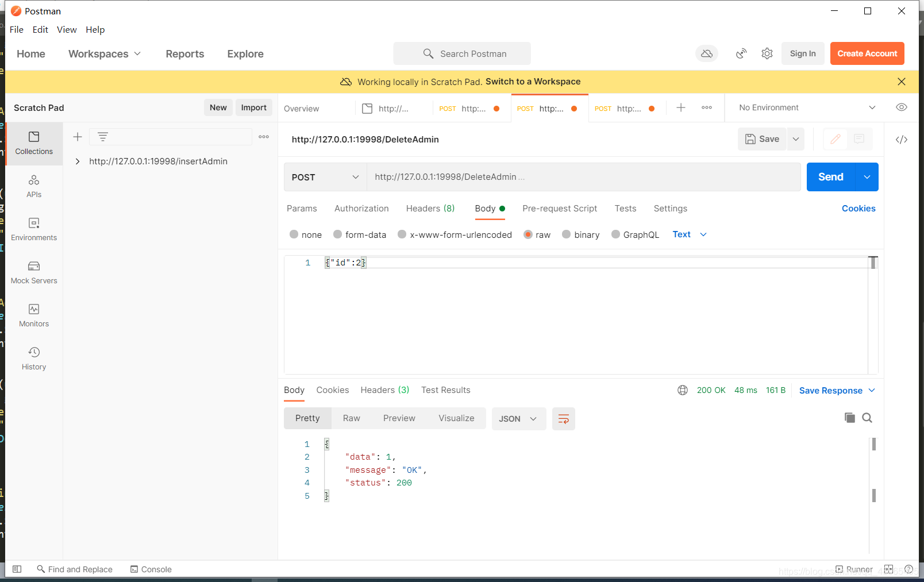This screenshot has width=924, height=582.
Task: Switch to the Pre-request Script tab
Action: pyautogui.click(x=560, y=209)
